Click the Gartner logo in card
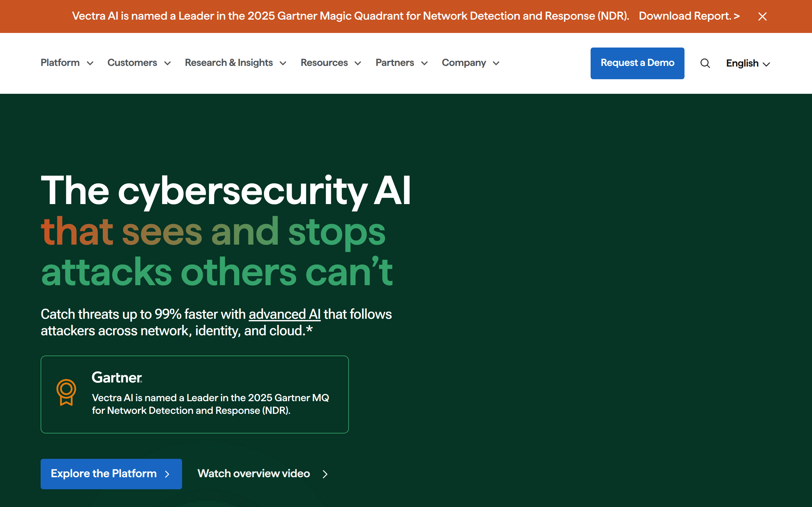812x507 pixels. 117,378
